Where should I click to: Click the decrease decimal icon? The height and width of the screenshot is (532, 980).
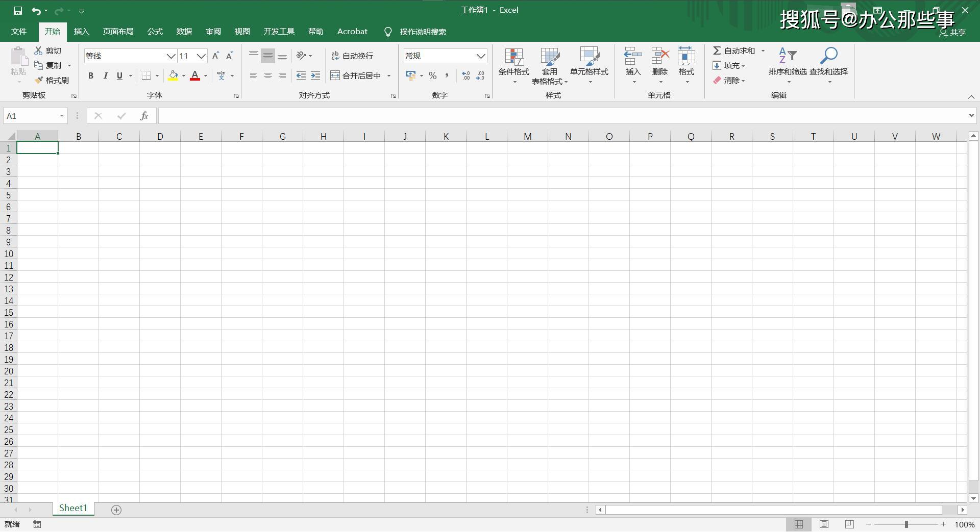pyautogui.click(x=480, y=75)
